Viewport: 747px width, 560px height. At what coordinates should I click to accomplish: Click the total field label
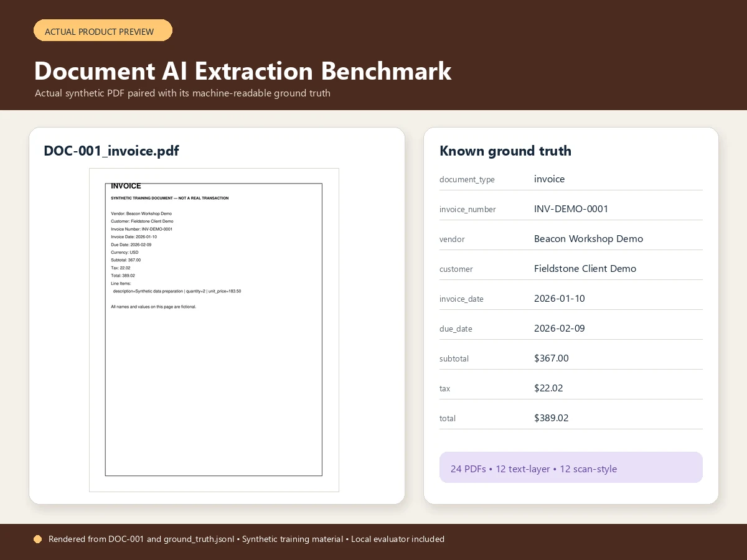[448, 419]
